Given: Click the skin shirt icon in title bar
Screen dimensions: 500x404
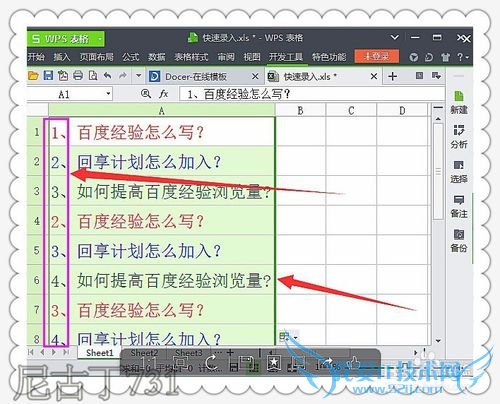Looking at the screenshot, I should (445, 57).
